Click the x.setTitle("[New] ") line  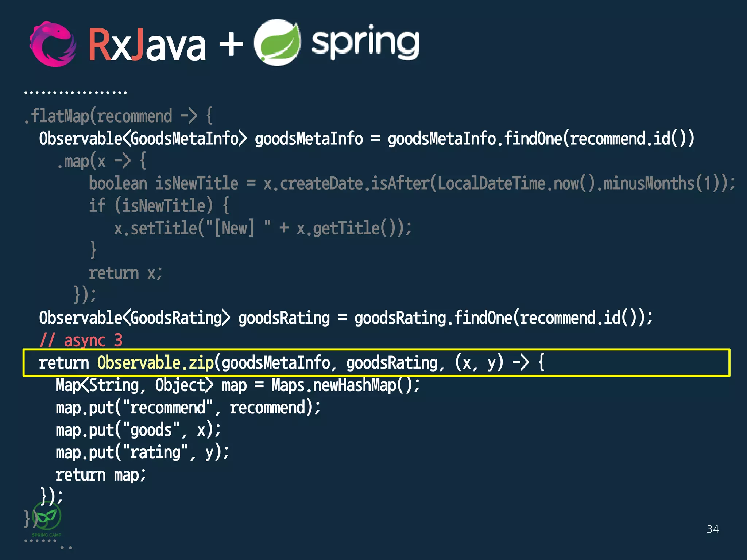263,229
